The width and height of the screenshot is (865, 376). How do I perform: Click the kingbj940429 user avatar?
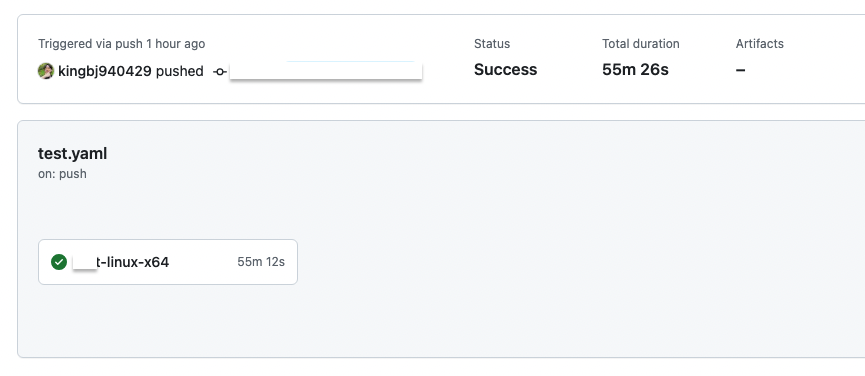[46, 71]
